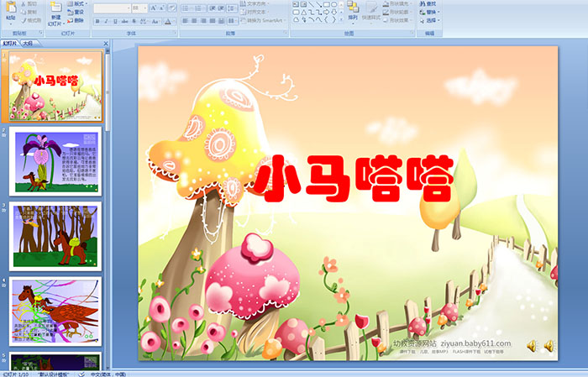The height and width of the screenshot is (377, 588).
Task: Click the Paste (粘贴) icon
Action: [11, 10]
